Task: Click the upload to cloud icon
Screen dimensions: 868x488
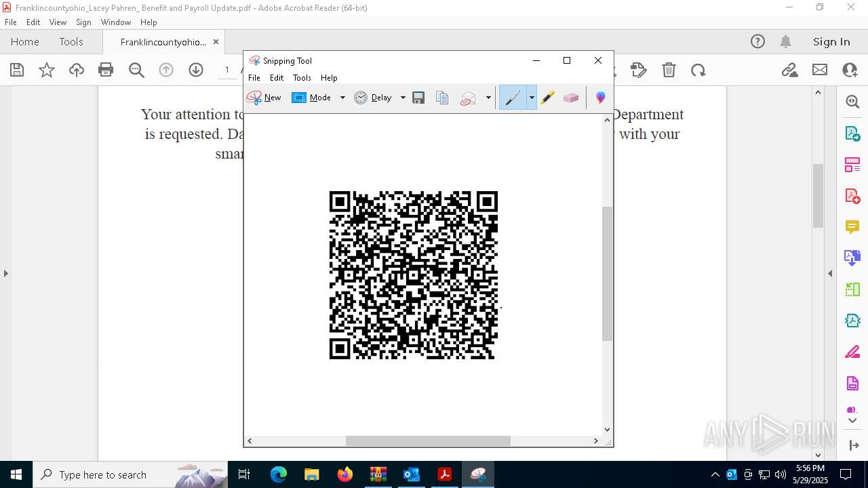Action: pos(77,70)
